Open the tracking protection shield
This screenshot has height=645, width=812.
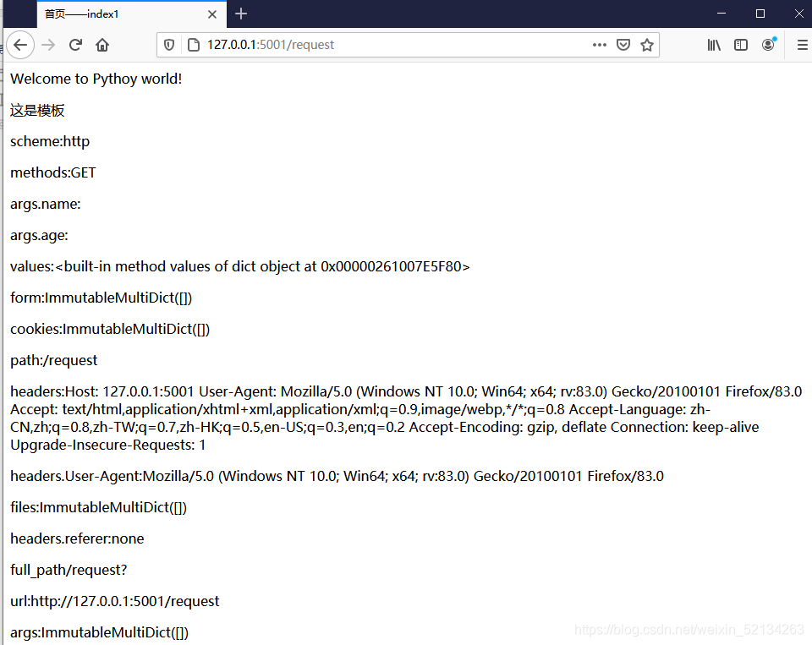[169, 45]
